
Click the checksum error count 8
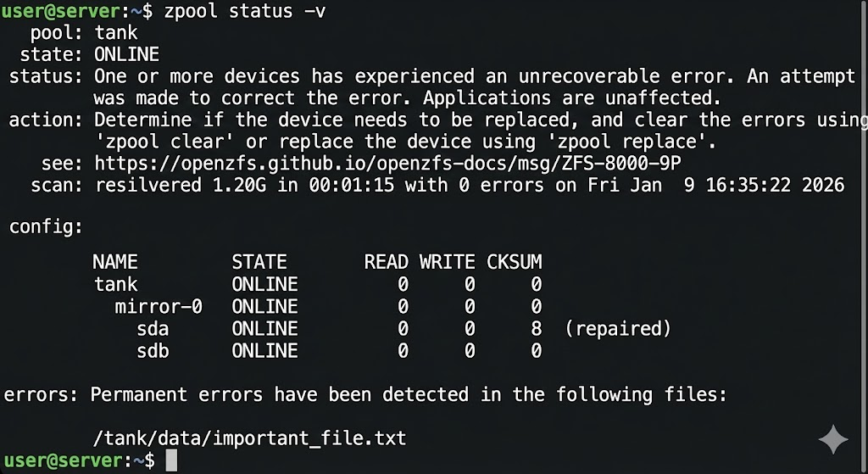pyautogui.click(x=536, y=328)
